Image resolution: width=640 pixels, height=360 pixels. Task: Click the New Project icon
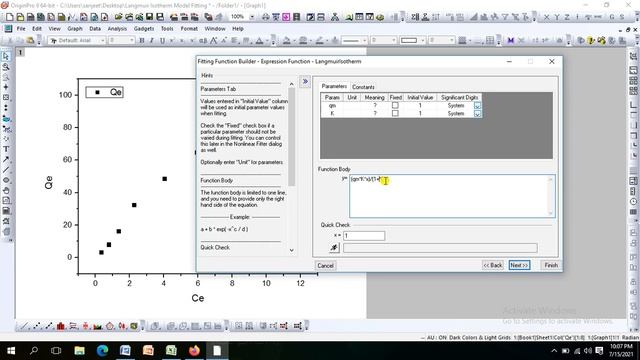(10, 17)
